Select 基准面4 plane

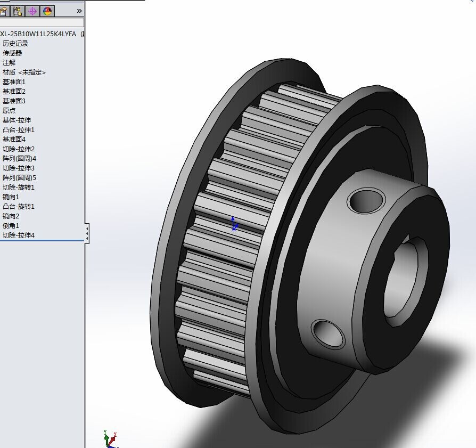[x=14, y=140]
